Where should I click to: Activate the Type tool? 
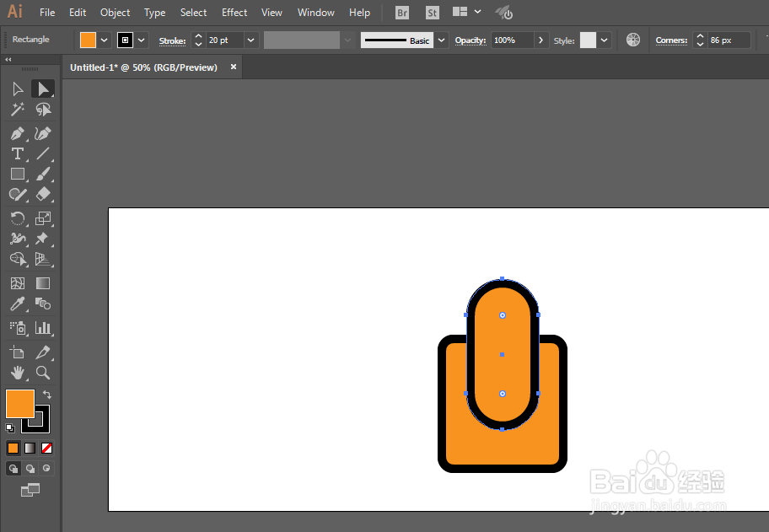[17, 154]
